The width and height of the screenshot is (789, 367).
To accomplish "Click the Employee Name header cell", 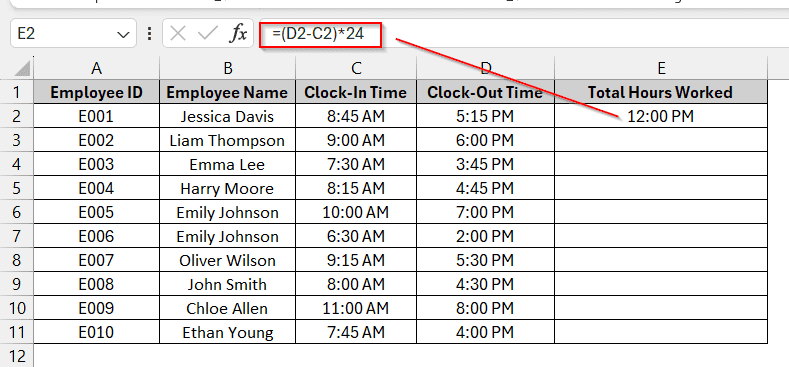I will [227, 92].
